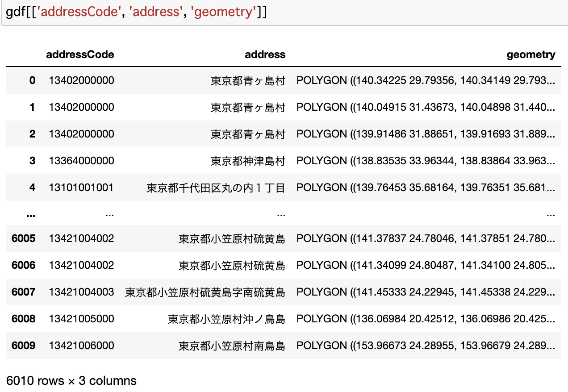Click address 東京都青ヶ島村 in row 1
The image size is (568, 392).
click(x=248, y=108)
